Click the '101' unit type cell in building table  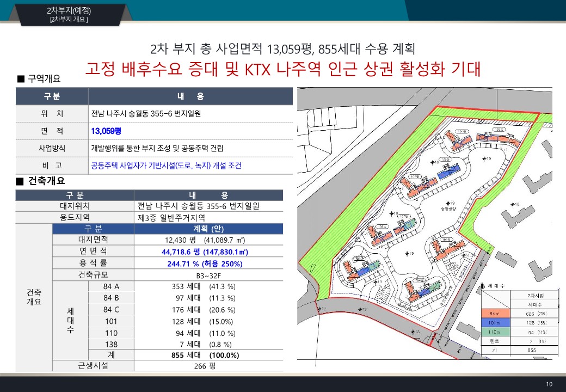[x=111, y=322]
